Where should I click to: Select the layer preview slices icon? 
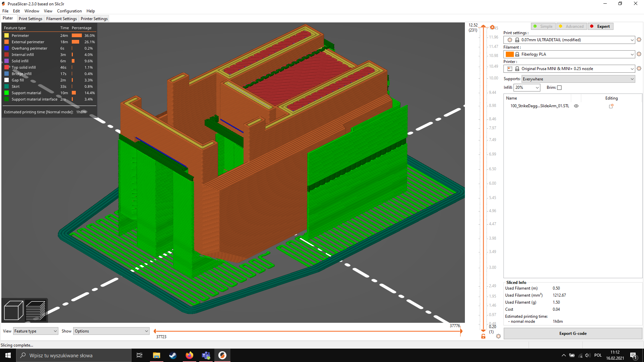36,310
